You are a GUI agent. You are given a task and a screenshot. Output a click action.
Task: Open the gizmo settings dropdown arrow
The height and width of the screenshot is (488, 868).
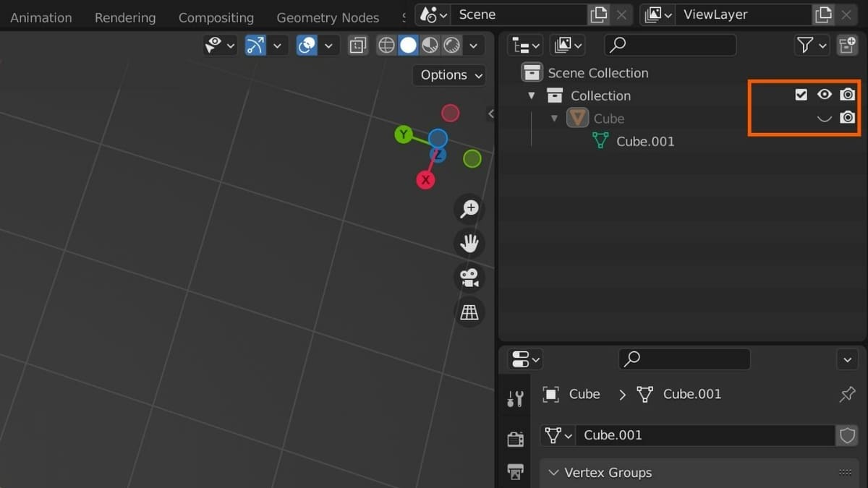point(276,46)
